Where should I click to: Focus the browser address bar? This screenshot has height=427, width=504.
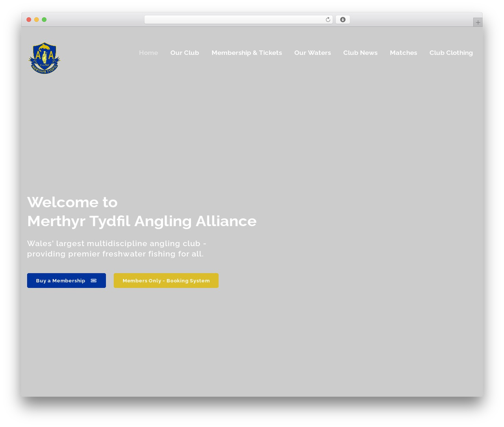tap(238, 20)
